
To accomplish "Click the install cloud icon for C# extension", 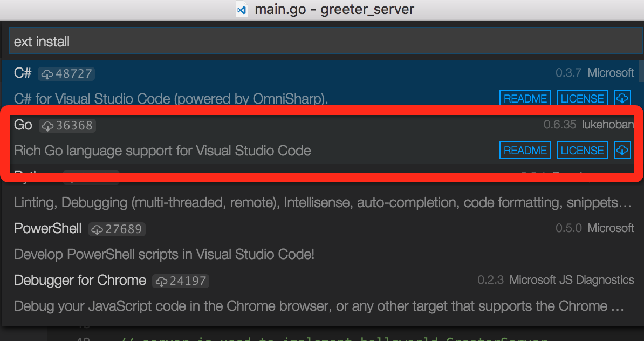I will click(x=622, y=99).
